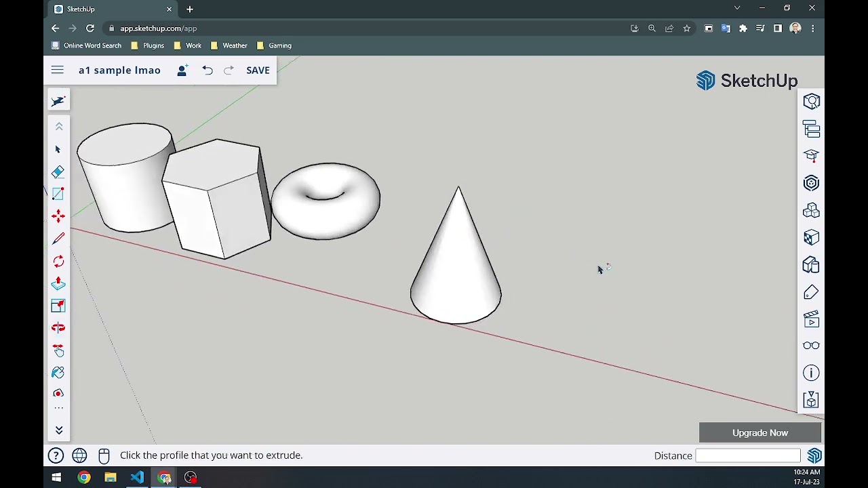Screen dimensions: 868x488
Task: Select the Push/Pull tool
Action: pos(58,283)
